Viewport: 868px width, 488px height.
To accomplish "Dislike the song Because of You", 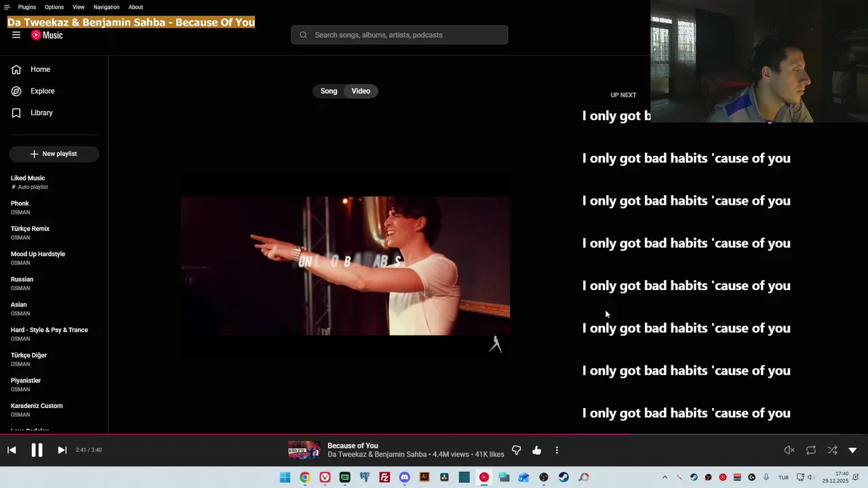I will 516,450.
